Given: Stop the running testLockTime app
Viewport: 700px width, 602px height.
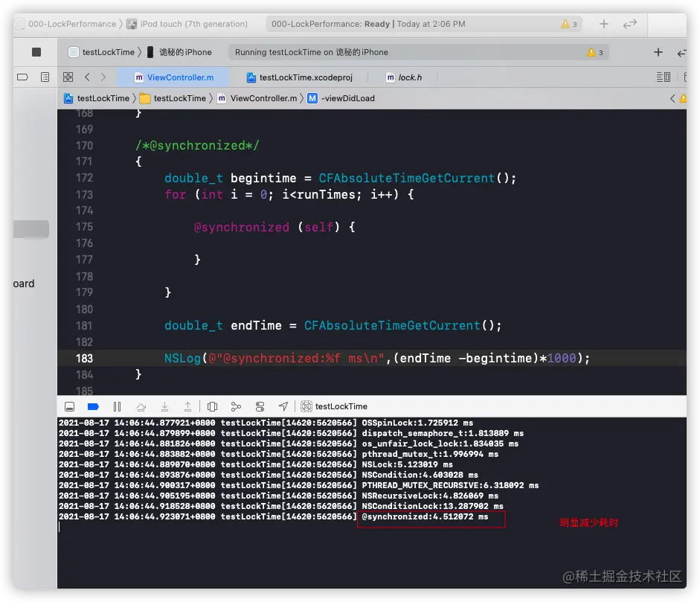Looking at the screenshot, I should click(36, 52).
